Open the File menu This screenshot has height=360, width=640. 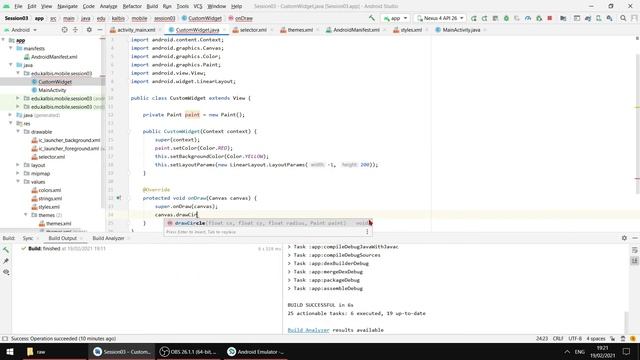18,6
